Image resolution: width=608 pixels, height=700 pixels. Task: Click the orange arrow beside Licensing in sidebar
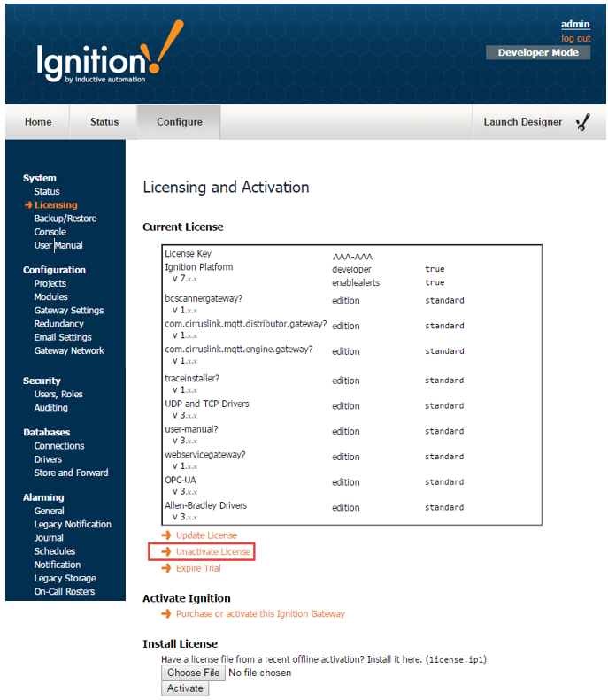coord(28,205)
